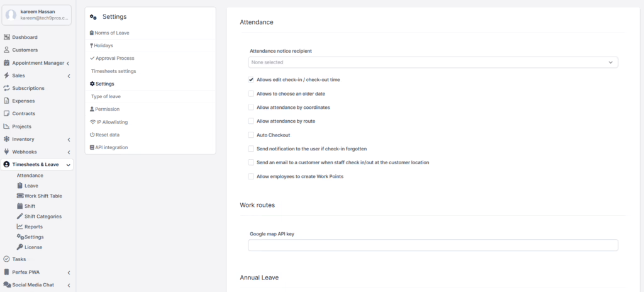Click the Projects chart icon
Viewport: 644px width, 292px height.
[6, 126]
